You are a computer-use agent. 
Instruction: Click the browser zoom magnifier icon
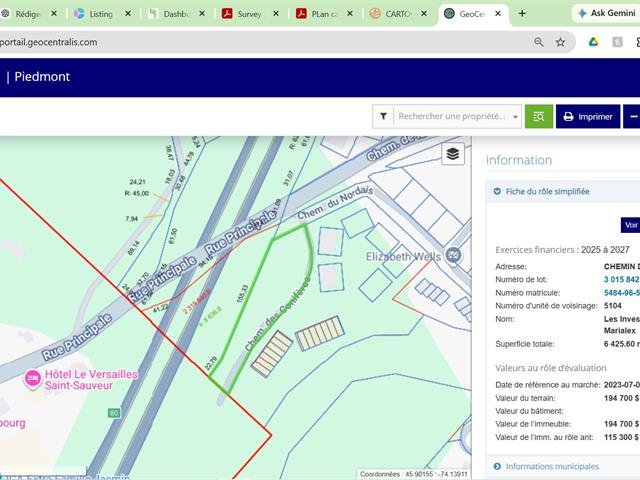pyautogui.click(x=538, y=42)
